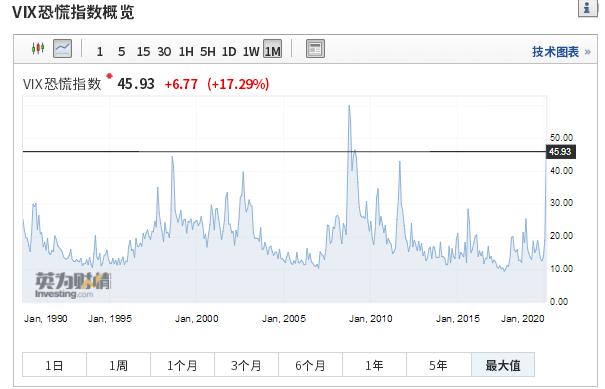605x389 pixels.
Task: Select the 6个月 range tab
Action: (x=311, y=365)
